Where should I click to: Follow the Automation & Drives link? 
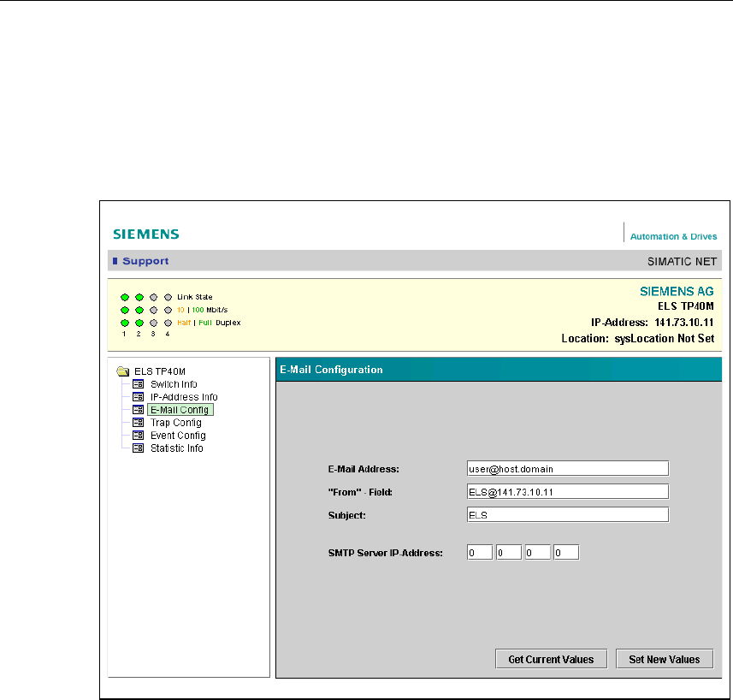673,236
